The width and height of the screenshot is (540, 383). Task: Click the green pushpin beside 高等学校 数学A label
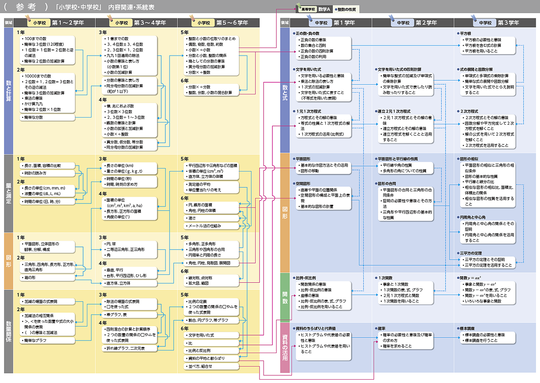[298, 6]
